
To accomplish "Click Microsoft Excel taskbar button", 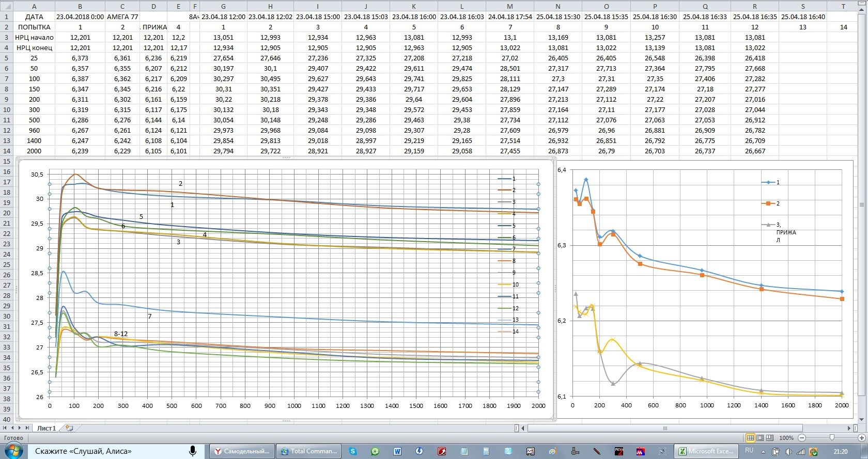I will click(x=706, y=451).
